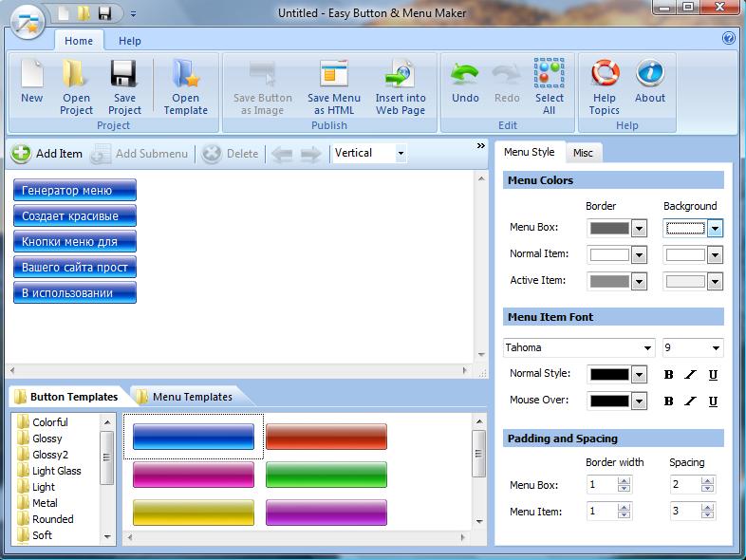The width and height of the screenshot is (746, 560).
Task: Open Mouse Over text color dropdown
Action: tap(640, 401)
